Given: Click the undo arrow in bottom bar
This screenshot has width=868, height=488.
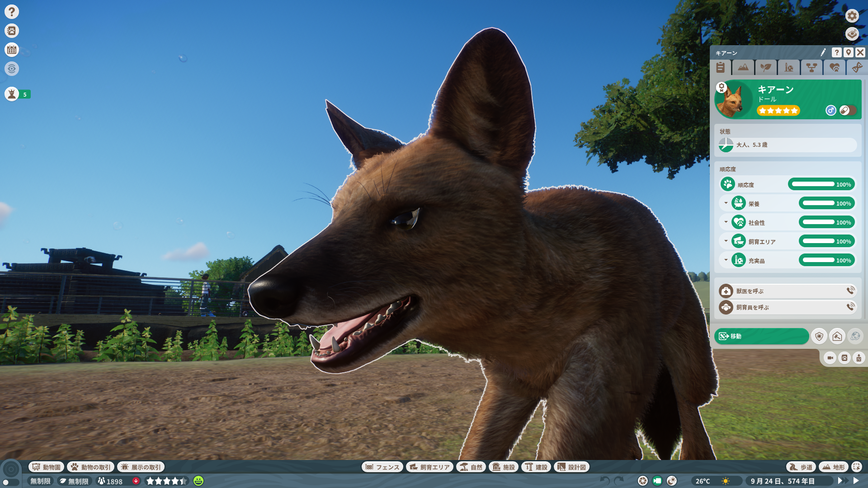Looking at the screenshot, I should [x=605, y=481].
